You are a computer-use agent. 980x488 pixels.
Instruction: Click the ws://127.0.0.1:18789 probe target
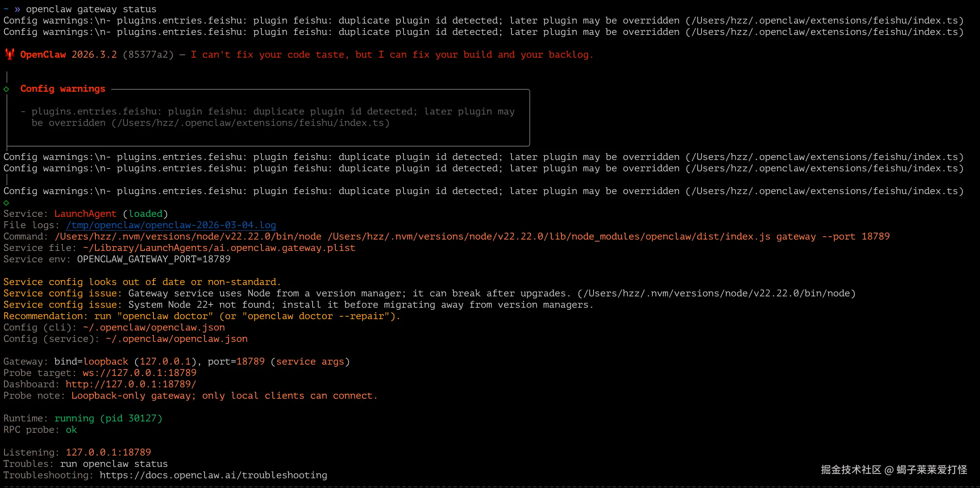[x=139, y=373]
